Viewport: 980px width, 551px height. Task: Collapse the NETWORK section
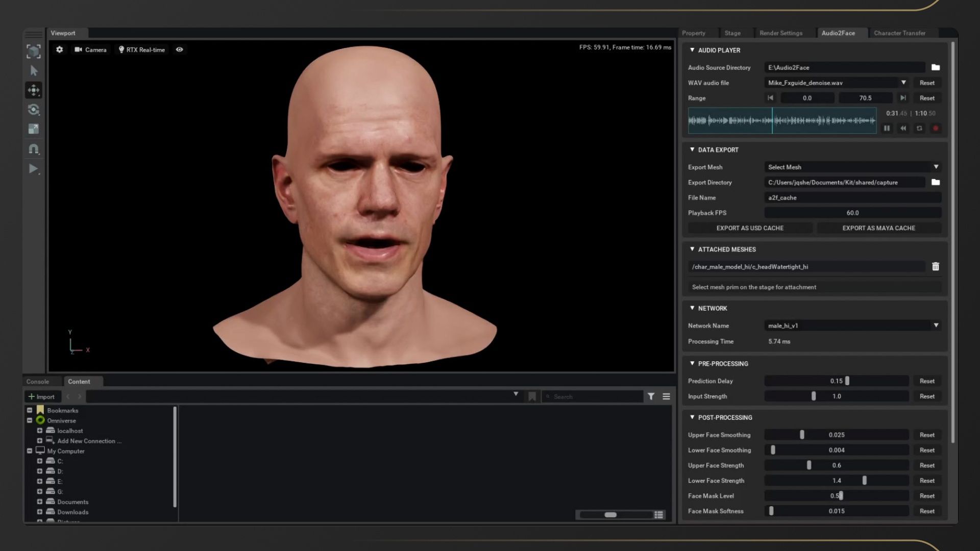pyautogui.click(x=692, y=308)
